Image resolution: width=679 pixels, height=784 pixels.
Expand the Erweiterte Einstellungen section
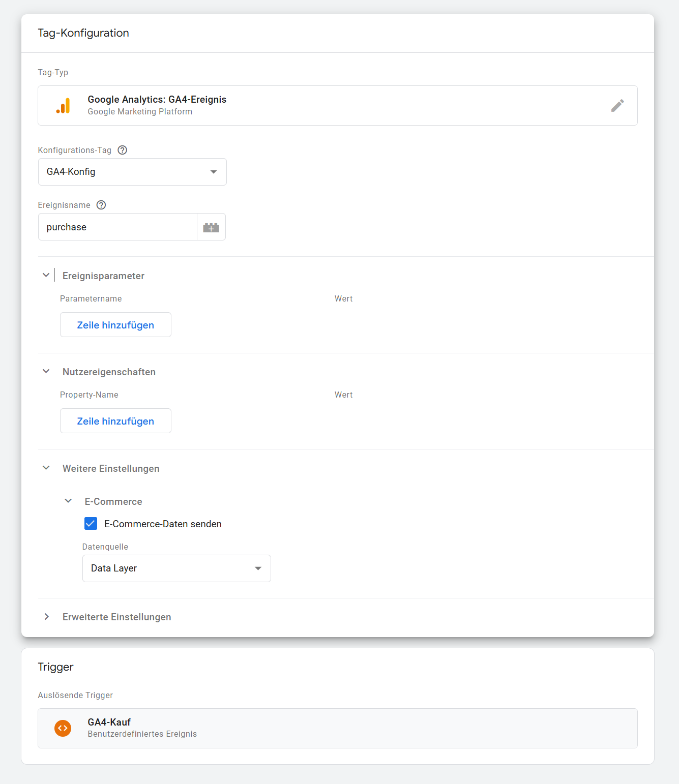coord(46,617)
